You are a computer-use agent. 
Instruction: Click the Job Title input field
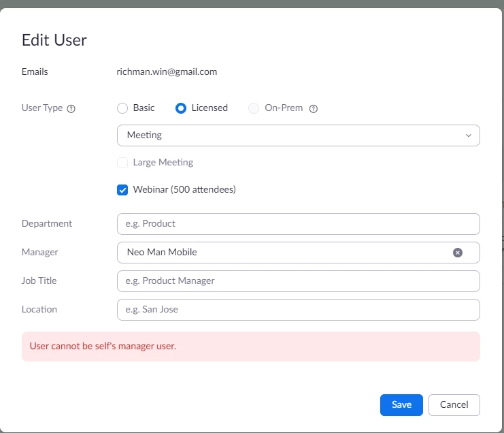[299, 281]
